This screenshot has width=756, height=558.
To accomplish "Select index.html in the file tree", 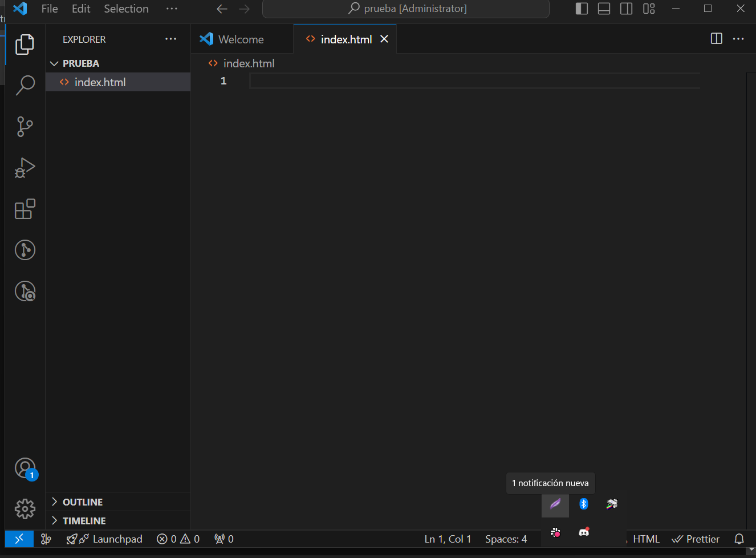I will [118, 82].
